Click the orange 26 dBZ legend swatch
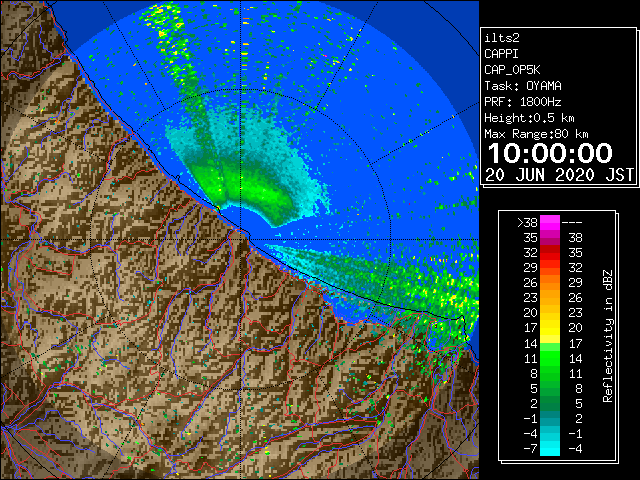 pyautogui.click(x=550, y=283)
